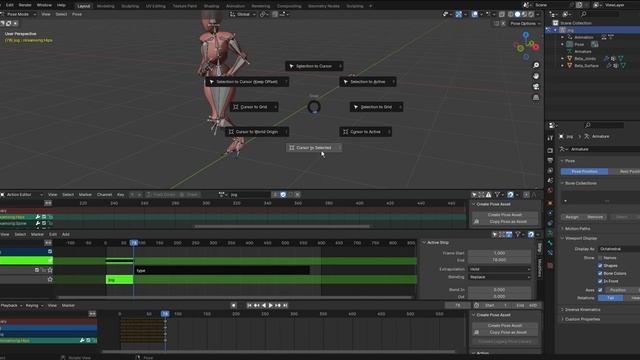Expand the Pose item in the outliner
This screenshot has height=360, width=640.
562,44
